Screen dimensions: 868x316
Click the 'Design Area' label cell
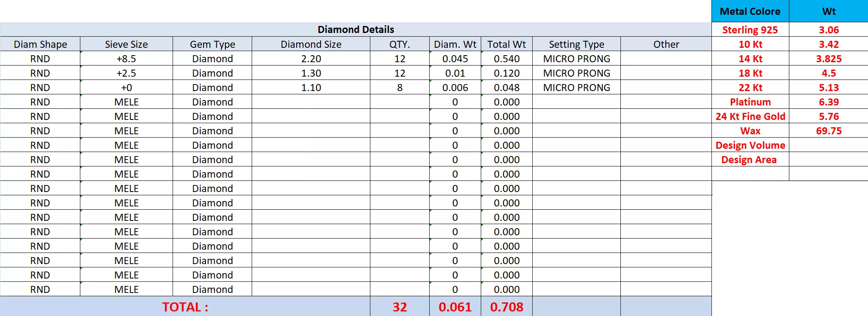point(750,159)
